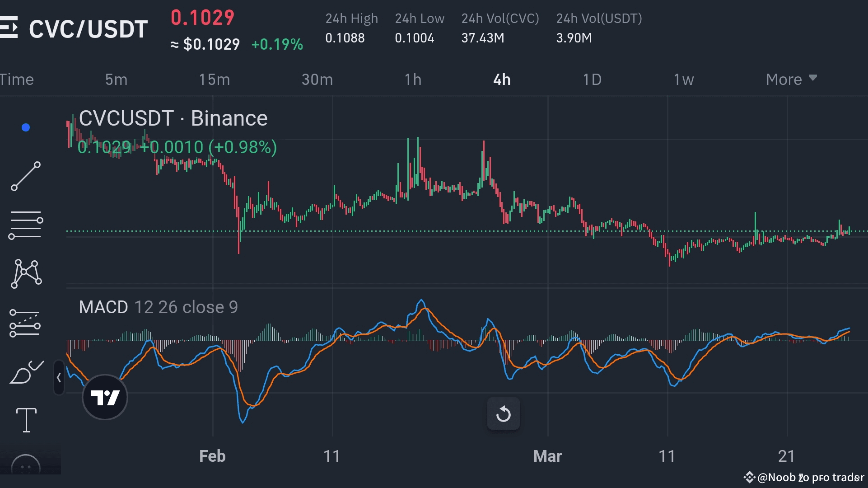Select the text annotation tool

click(26, 420)
